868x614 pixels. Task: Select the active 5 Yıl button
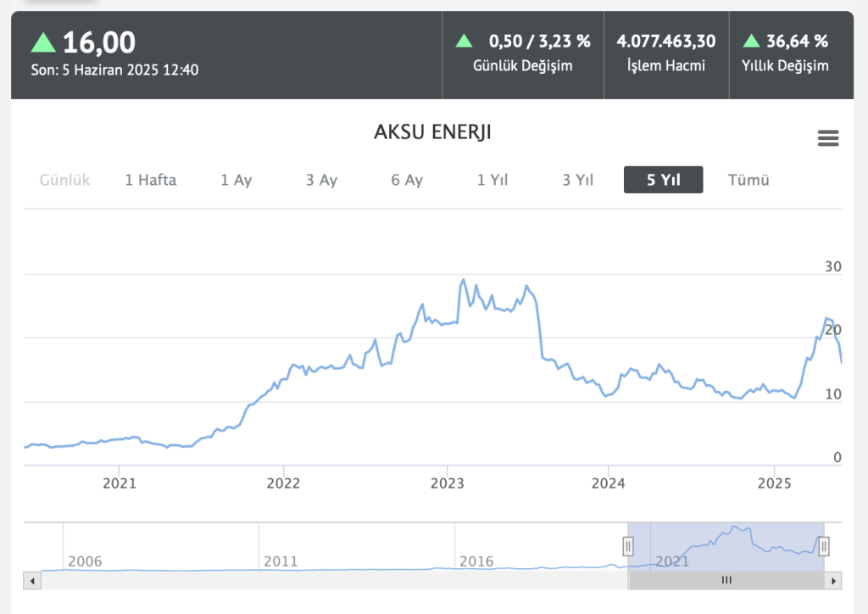tap(663, 180)
